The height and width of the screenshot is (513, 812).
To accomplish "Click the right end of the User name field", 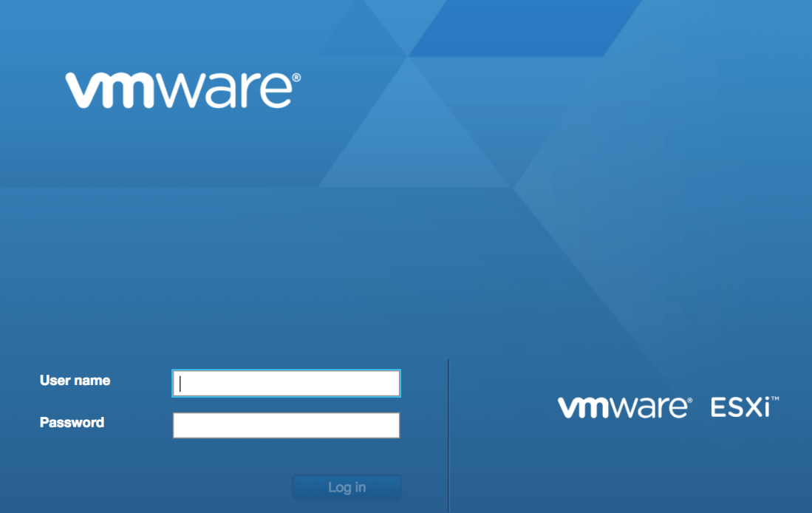I will [x=391, y=384].
